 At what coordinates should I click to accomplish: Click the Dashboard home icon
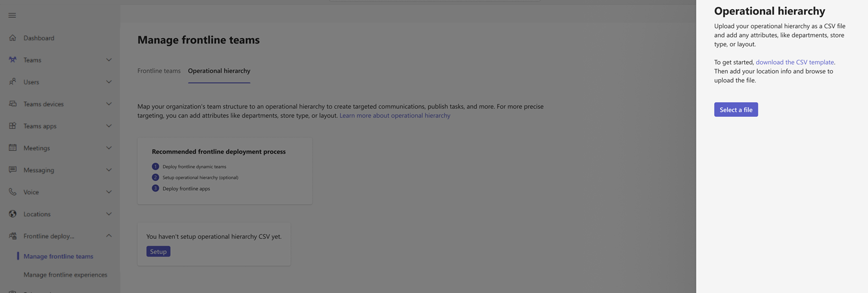[12, 38]
